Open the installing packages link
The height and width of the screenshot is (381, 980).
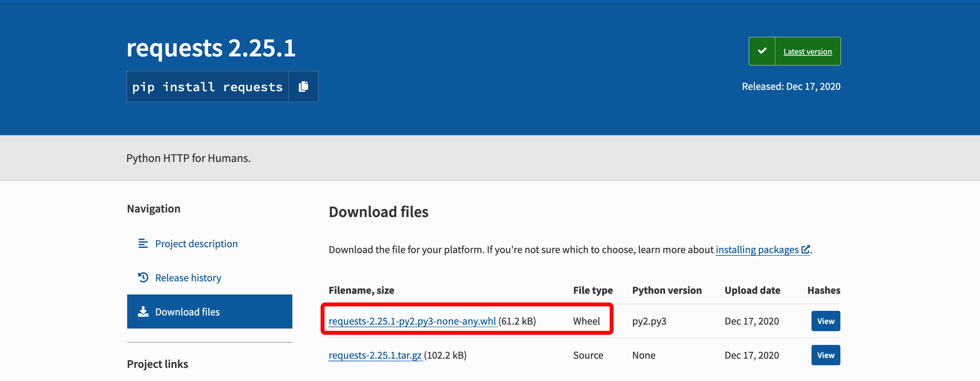[x=757, y=250]
